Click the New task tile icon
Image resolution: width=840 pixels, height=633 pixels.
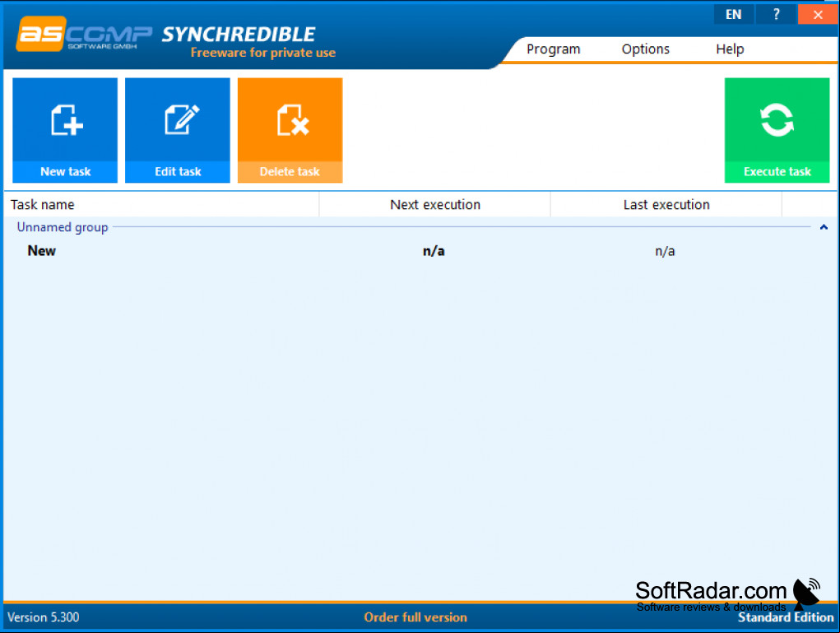tap(67, 120)
